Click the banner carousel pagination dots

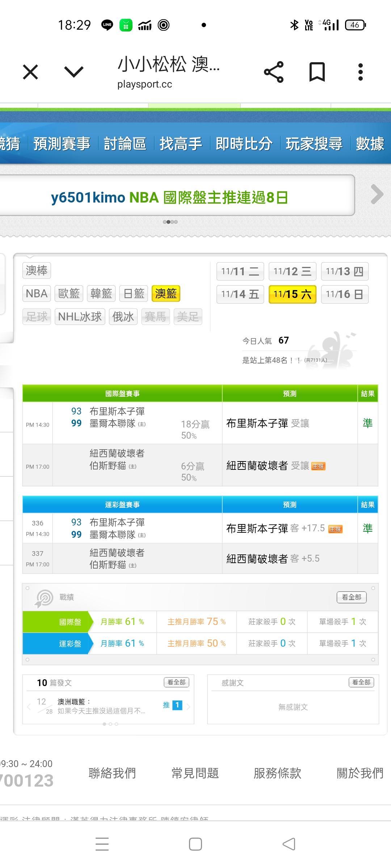170,222
